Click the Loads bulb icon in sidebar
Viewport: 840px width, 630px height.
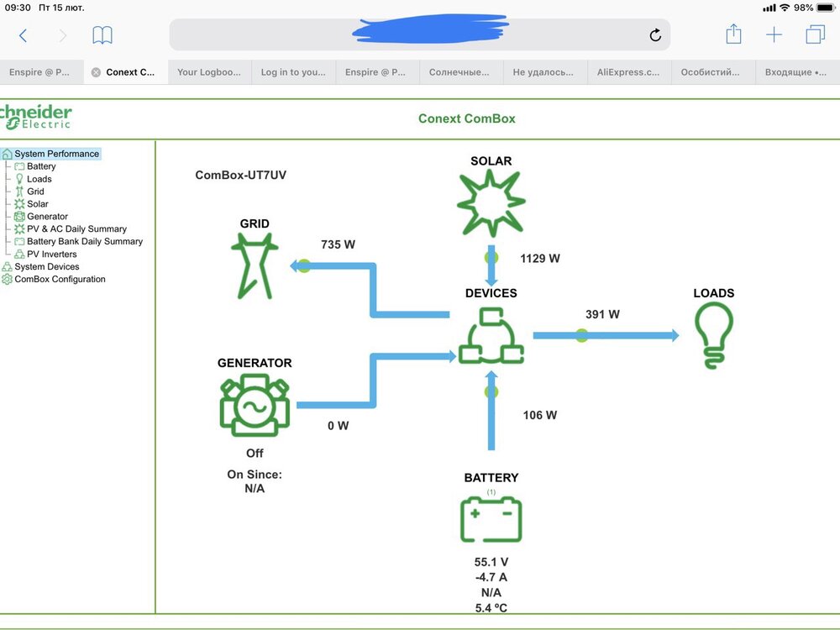point(19,179)
